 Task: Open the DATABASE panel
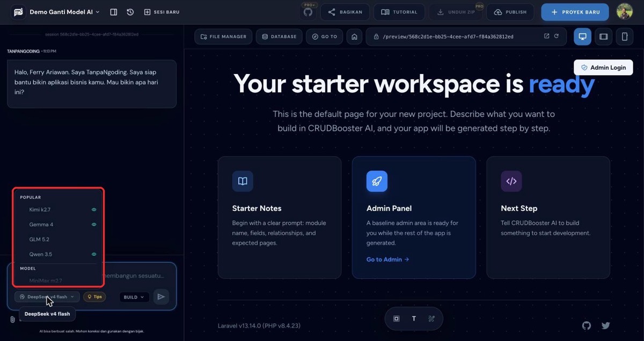click(x=279, y=36)
